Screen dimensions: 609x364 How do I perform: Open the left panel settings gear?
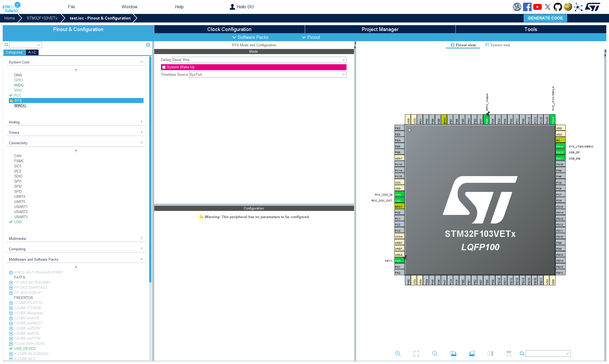(x=148, y=45)
